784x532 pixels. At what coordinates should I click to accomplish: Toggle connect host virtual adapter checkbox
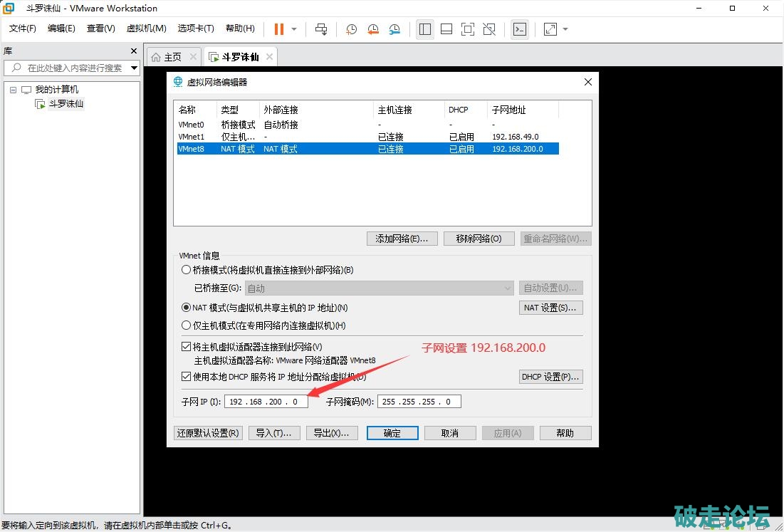pos(187,347)
